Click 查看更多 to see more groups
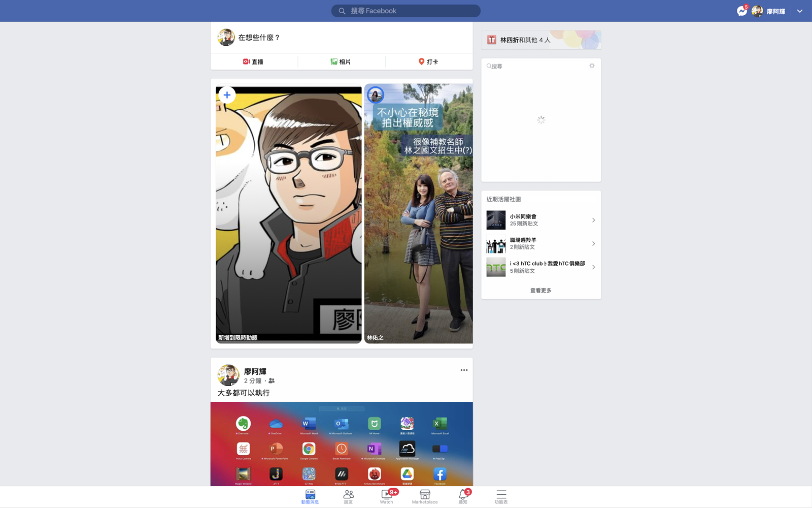The width and height of the screenshot is (812, 508). [x=540, y=291]
